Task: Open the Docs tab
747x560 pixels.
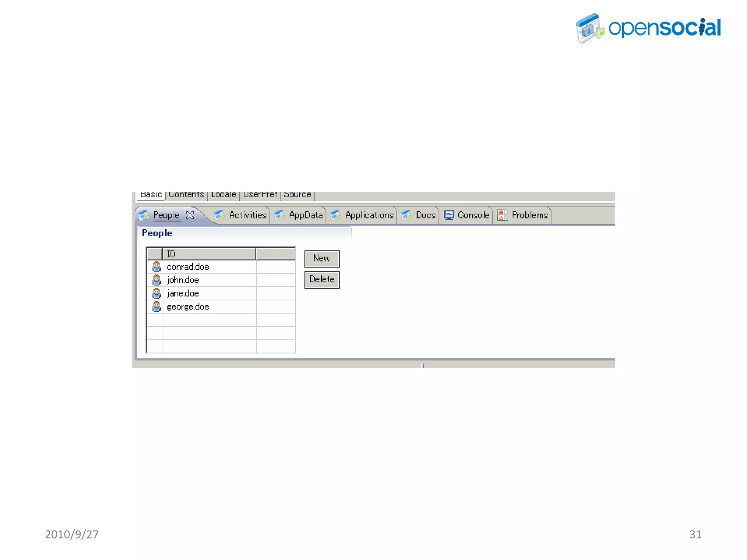Action: click(x=425, y=215)
